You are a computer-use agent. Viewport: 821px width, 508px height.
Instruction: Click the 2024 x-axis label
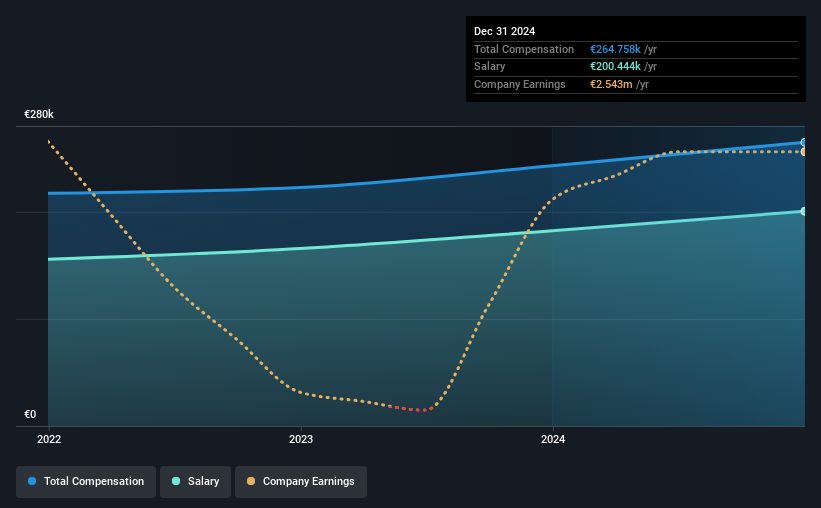click(553, 439)
